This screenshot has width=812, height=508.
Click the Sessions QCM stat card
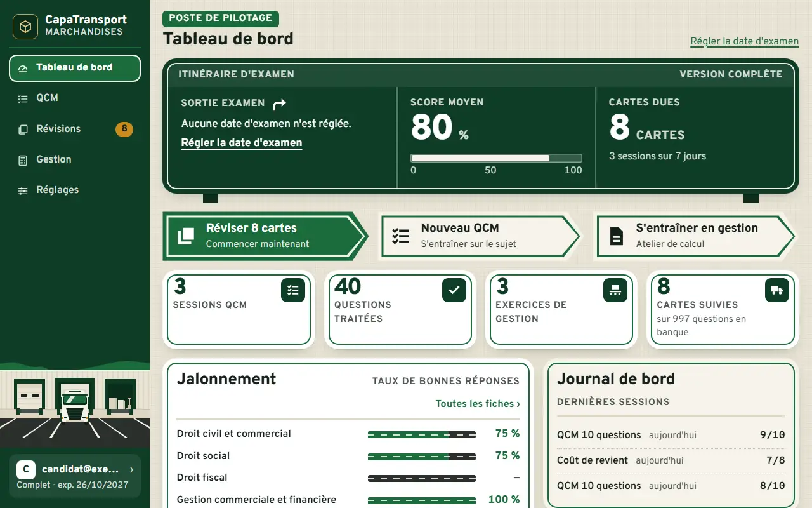pyautogui.click(x=239, y=310)
